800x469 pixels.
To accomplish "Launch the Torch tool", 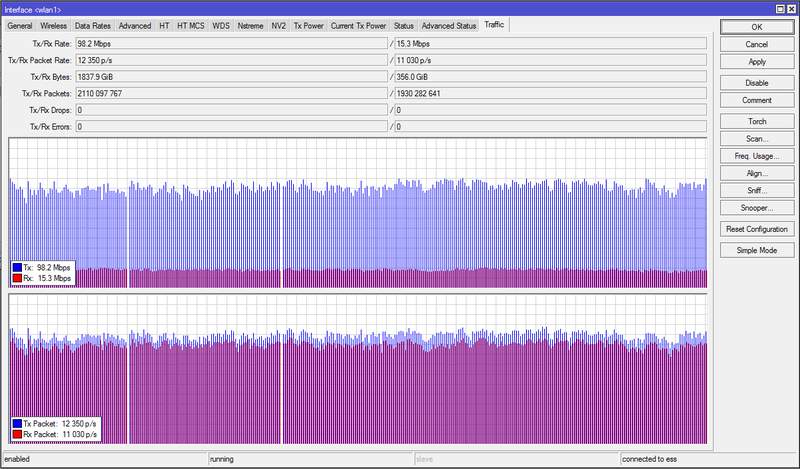I will [757, 121].
